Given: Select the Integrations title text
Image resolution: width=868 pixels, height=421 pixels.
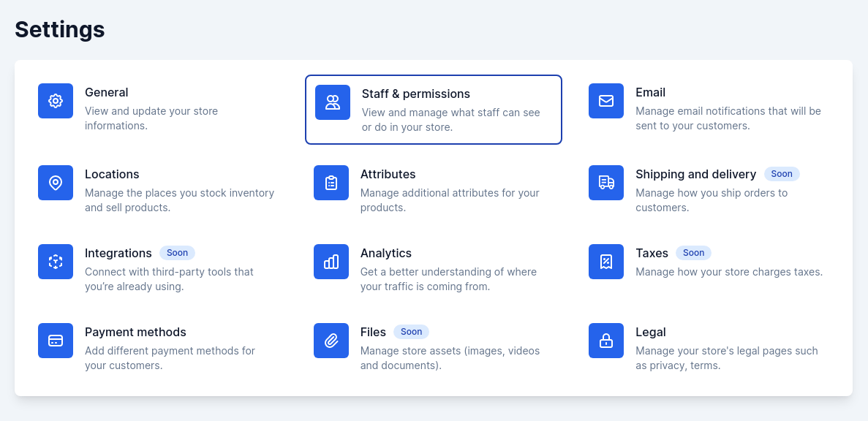Looking at the screenshot, I should (118, 254).
